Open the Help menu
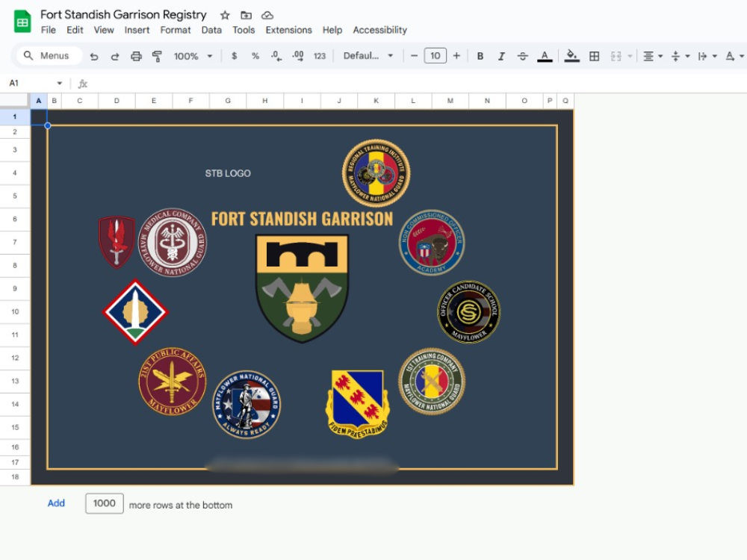The width and height of the screenshot is (747, 560). [332, 30]
